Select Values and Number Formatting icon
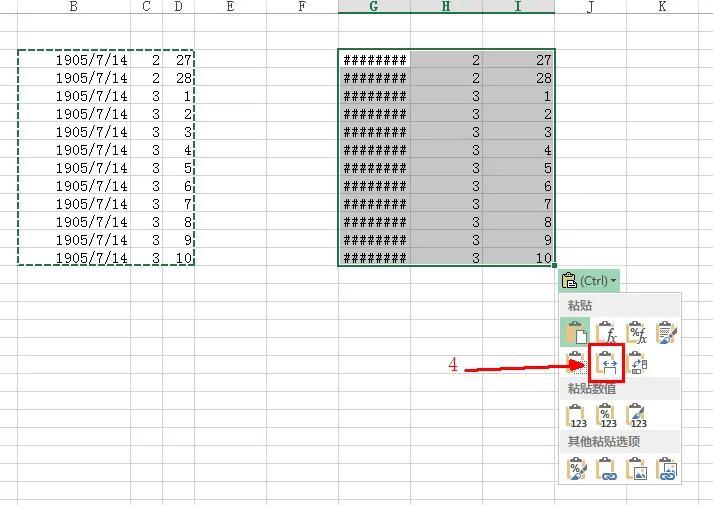The width and height of the screenshot is (713, 505). click(606, 415)
